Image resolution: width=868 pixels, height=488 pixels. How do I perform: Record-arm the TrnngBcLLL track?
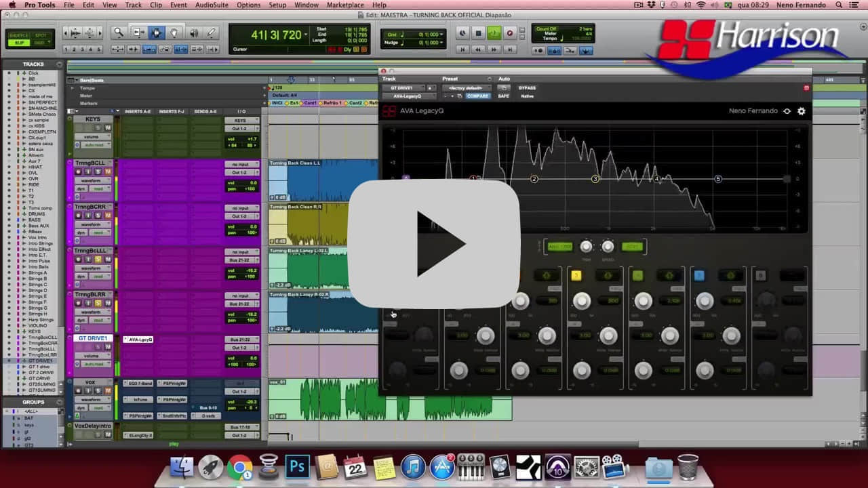(x=78, y=260)
